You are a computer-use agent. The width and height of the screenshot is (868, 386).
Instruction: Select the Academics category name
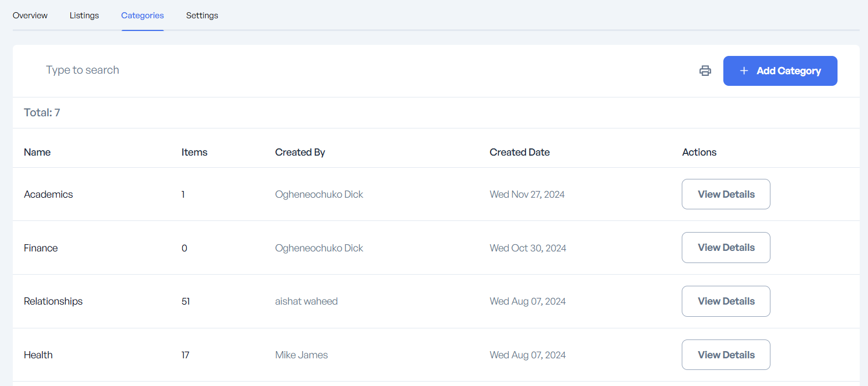(x=48, y=194)
